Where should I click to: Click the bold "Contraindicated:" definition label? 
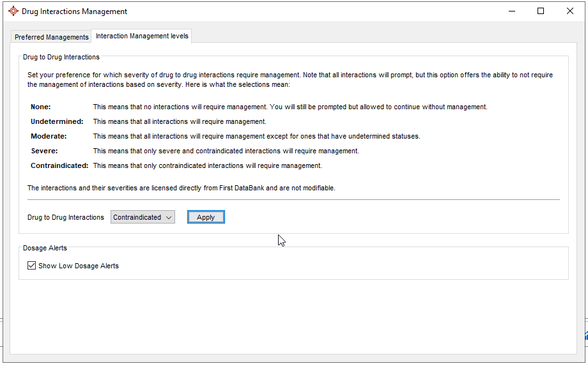click(59, 165)
